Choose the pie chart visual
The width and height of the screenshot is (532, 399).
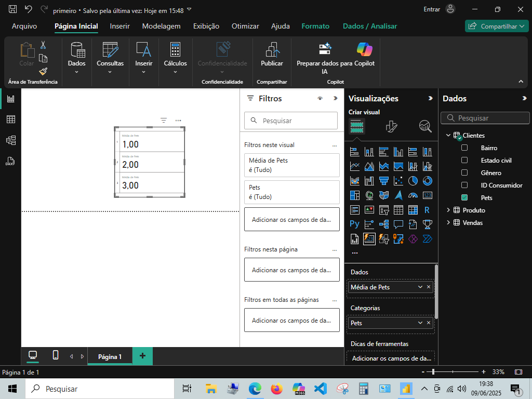point(413,181)
